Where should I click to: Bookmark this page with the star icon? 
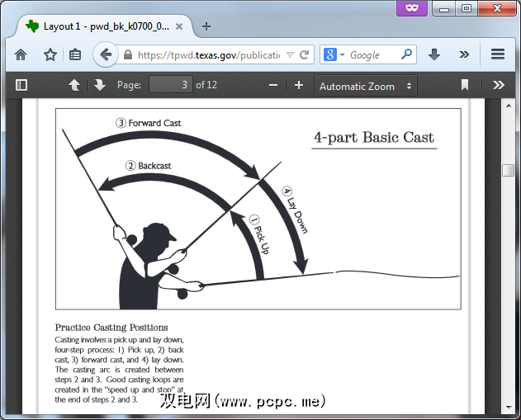click(x=50, y=54)
